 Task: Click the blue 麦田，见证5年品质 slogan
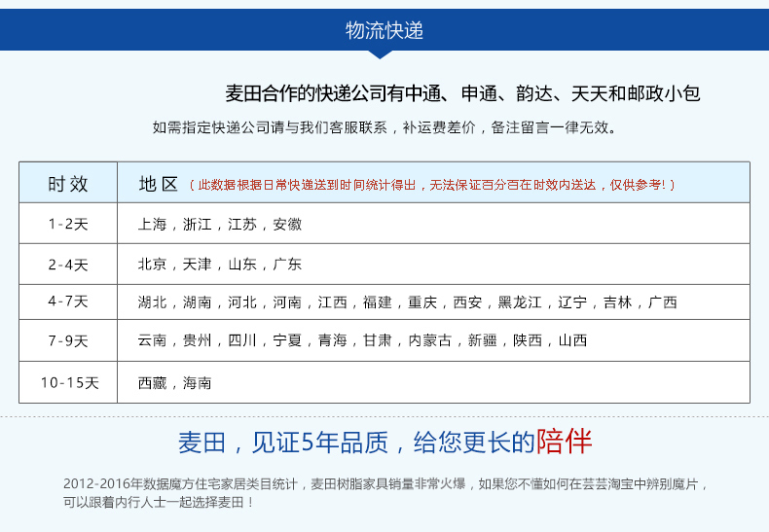click(x=356, y=443)
